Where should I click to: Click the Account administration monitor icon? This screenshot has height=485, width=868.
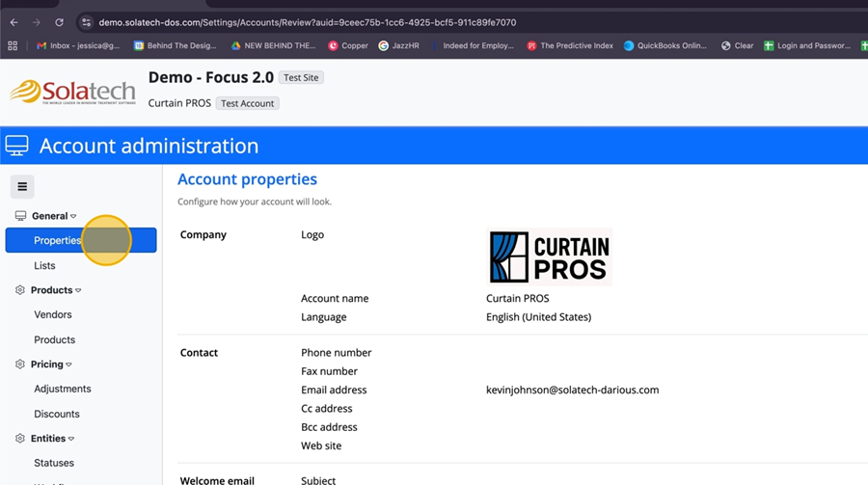(16, 147)
